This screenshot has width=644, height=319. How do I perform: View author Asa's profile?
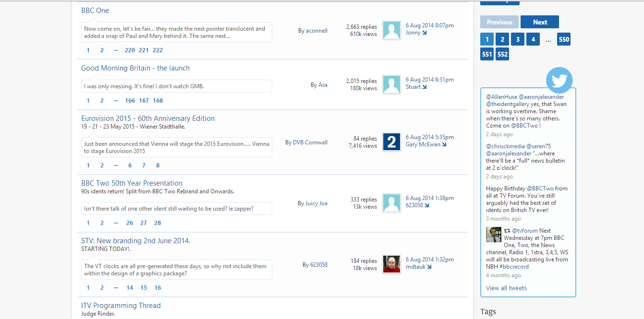click(323, 85)
